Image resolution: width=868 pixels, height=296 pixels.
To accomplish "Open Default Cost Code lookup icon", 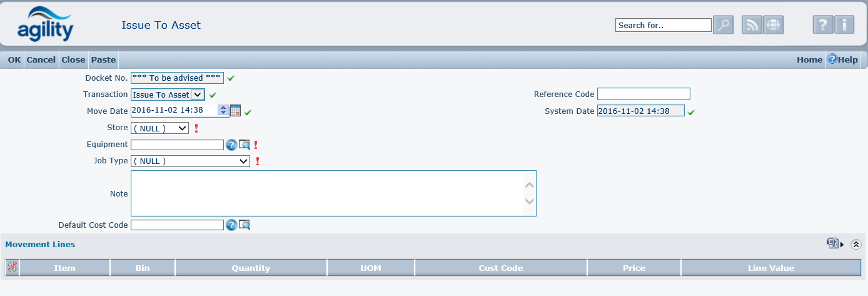I will click(245, 225).
